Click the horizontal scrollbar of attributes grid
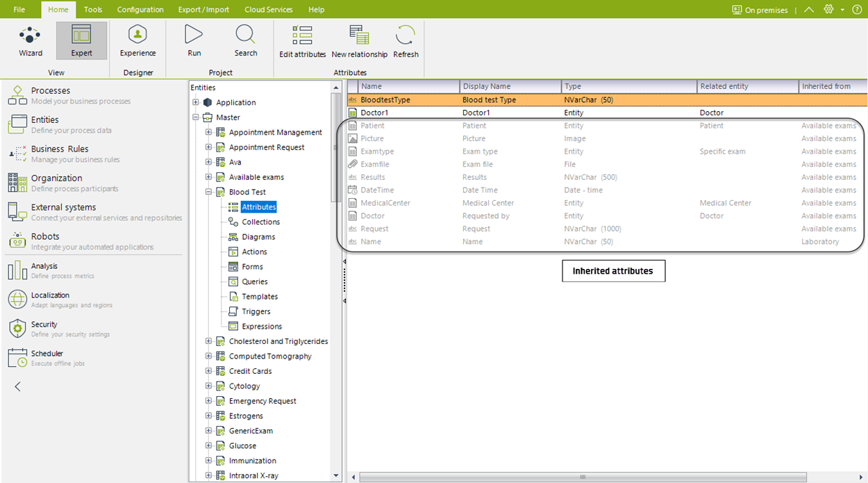 583,477
